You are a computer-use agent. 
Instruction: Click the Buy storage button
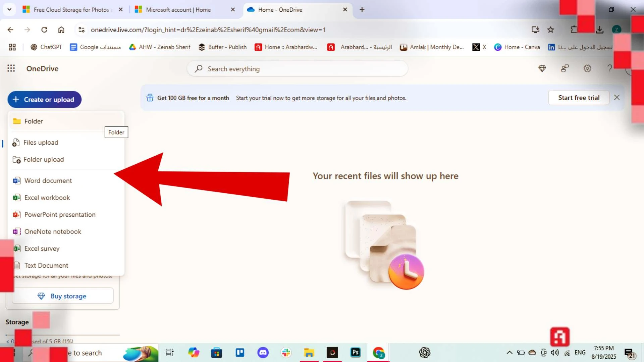coord(63,296)
